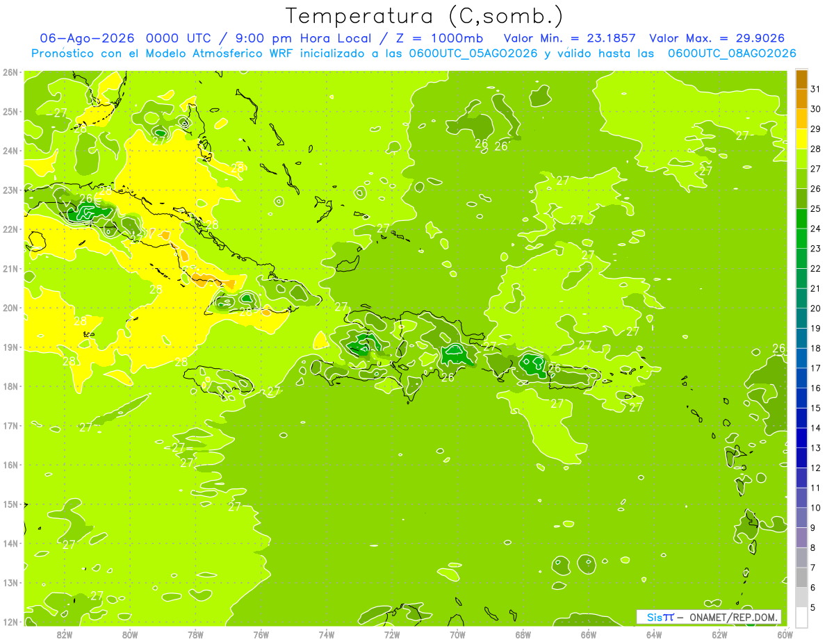Viewport: 834px width, 644px height.
Task: Click the 60W longitude label
Action: tap(785, 634)
